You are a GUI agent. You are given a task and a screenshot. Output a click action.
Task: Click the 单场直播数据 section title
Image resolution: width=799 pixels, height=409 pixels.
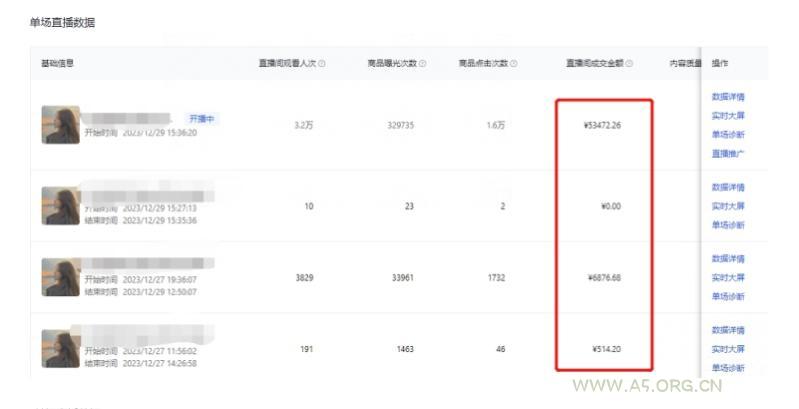[62, 22]
